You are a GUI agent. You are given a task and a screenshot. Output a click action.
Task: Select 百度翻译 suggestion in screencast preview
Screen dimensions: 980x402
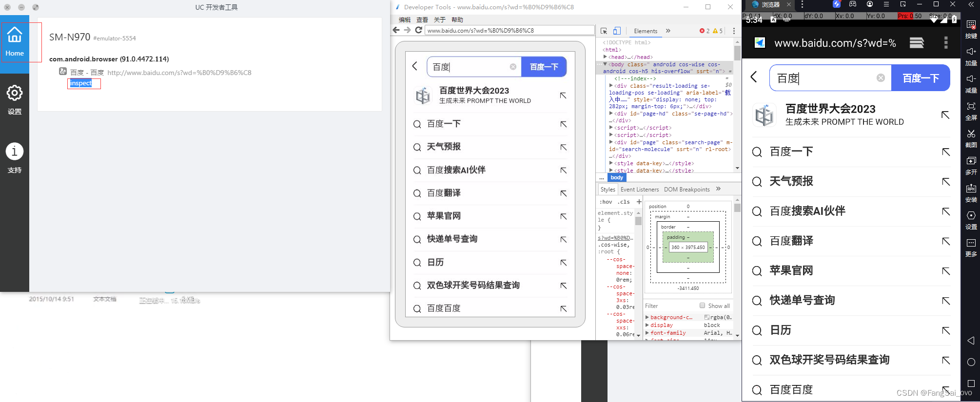(490, 193)
